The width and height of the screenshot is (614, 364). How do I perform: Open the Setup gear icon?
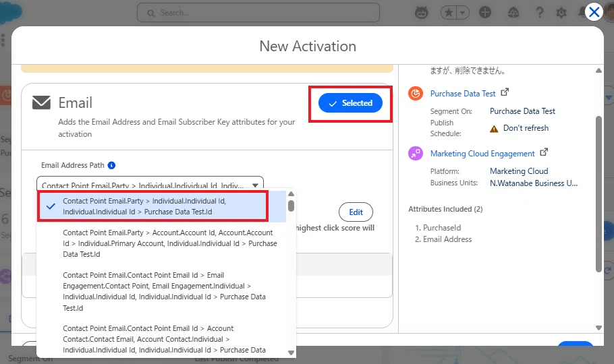coord(561,13)
